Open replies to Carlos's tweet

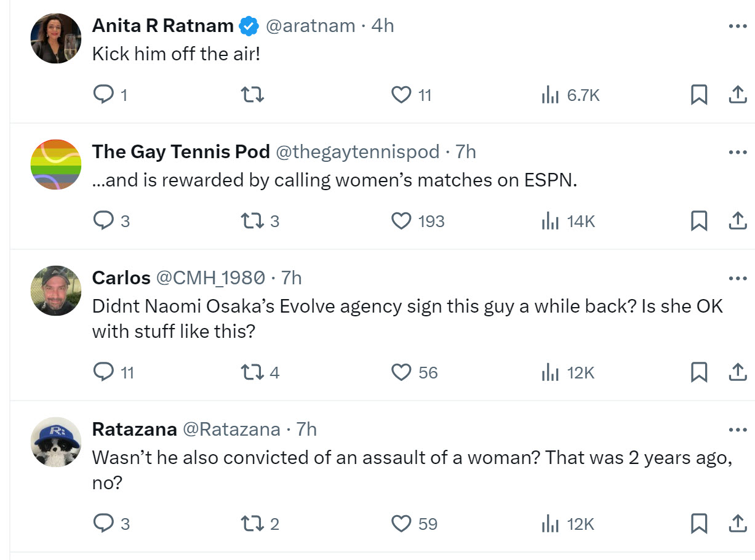[104, 372]
